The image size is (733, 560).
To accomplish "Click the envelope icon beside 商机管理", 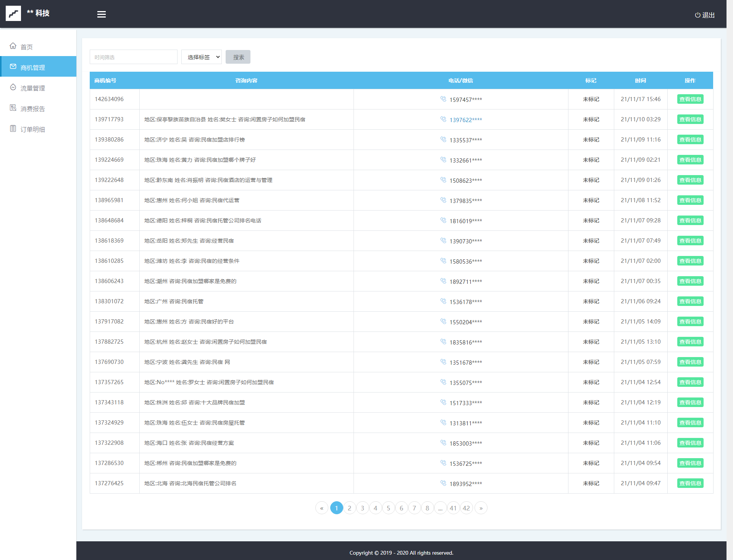I will 13,66.
